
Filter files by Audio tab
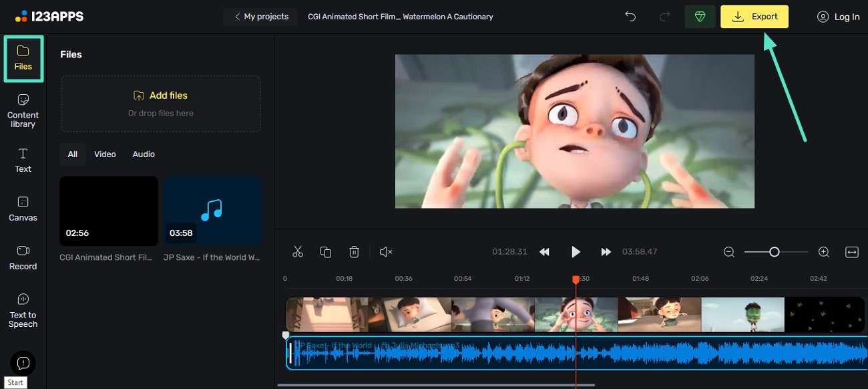pyautogui.click(x=144, y=154)
